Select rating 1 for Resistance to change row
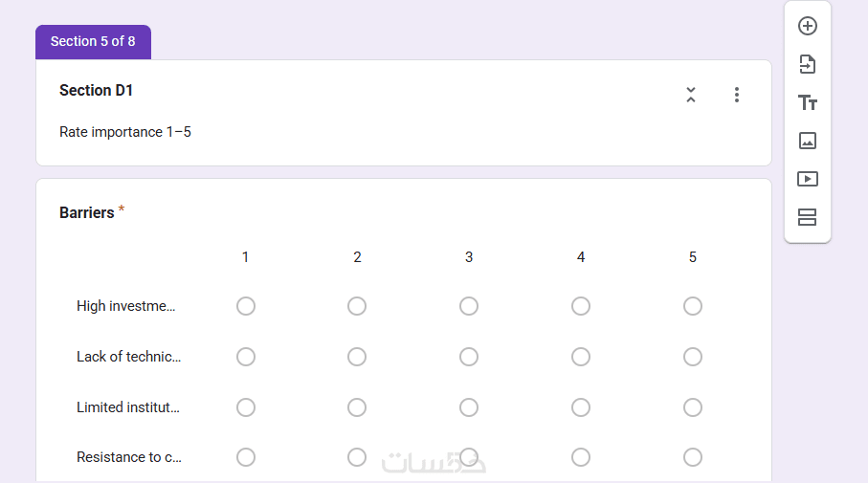The image size is (868, 483). click(x=246, y=457)
